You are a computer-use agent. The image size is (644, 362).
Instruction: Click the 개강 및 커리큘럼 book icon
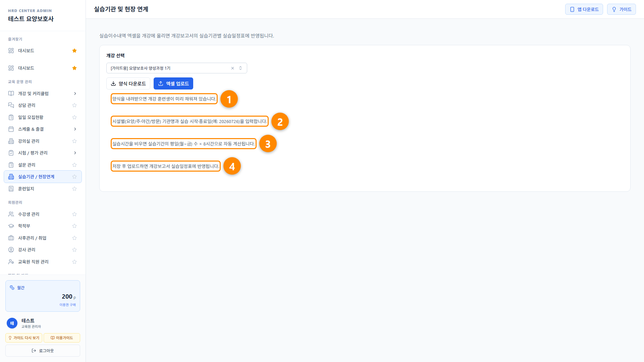coord(11,94)
